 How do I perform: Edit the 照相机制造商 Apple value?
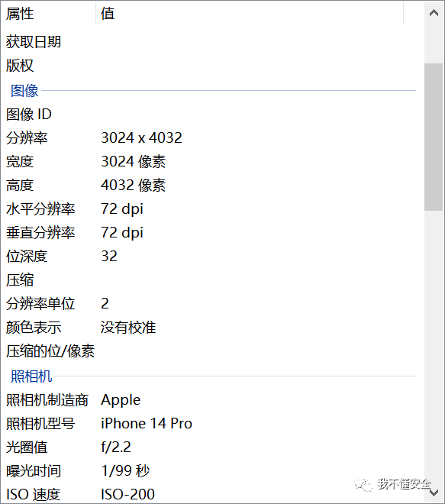(121, 400)
